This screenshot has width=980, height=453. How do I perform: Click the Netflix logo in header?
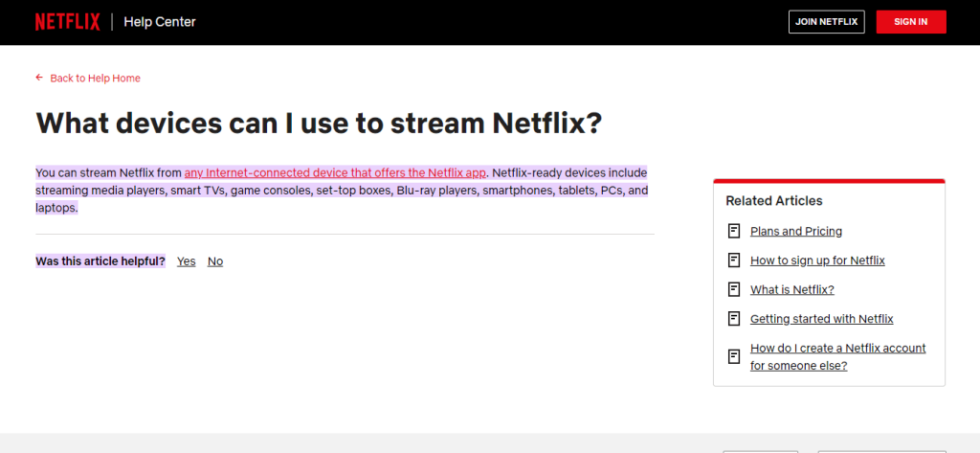tap(68, 22)
